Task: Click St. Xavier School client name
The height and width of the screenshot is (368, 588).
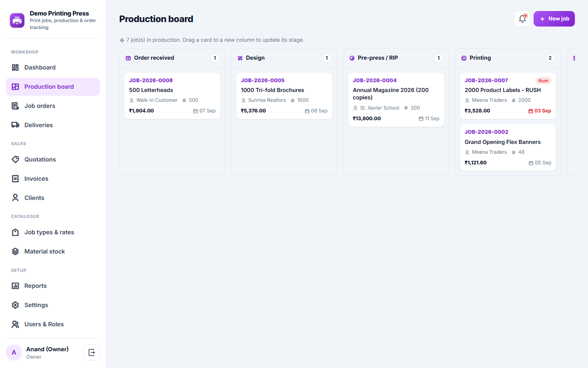Action: pyautogui.click(x=380, y=108)
